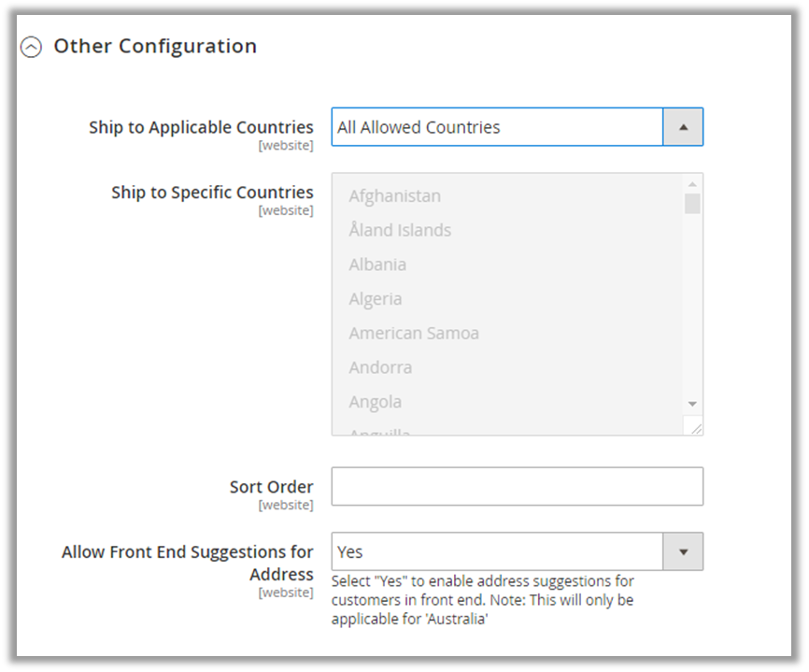Click the Other Configuration heading
Image resolution: width=809 pixels, height=672 pixels.
click(155, 46)
